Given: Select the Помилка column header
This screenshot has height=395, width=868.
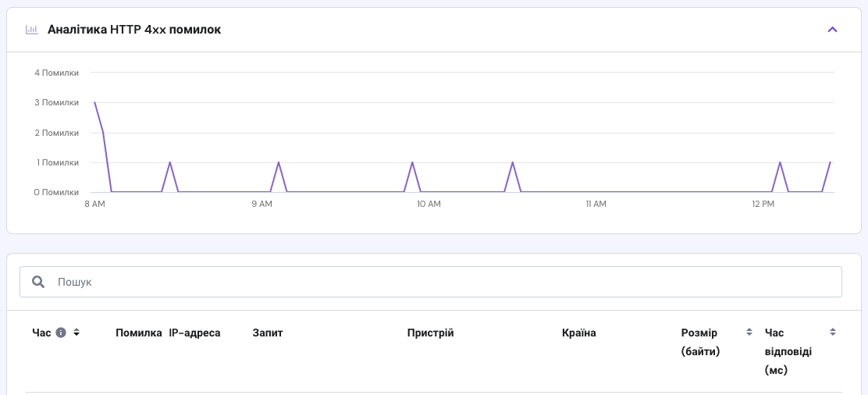Looking at the screenshot, I should click(x=138, y=333).
